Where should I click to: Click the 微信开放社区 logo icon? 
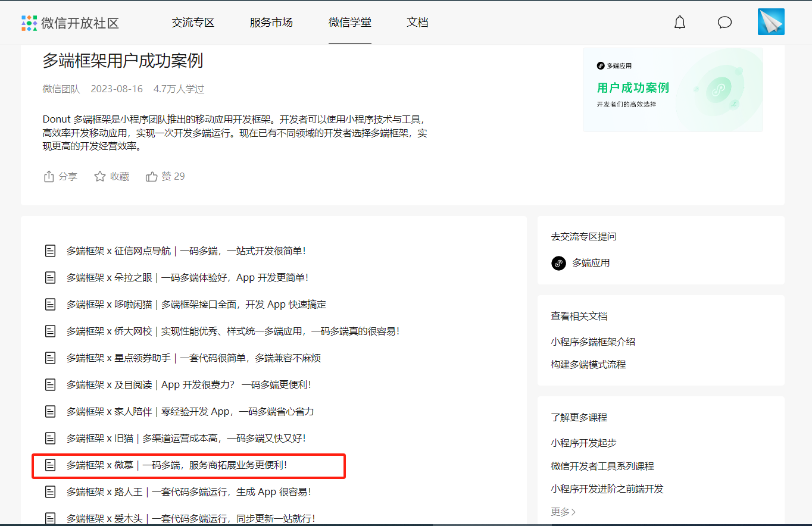click(x=29, y=23)
